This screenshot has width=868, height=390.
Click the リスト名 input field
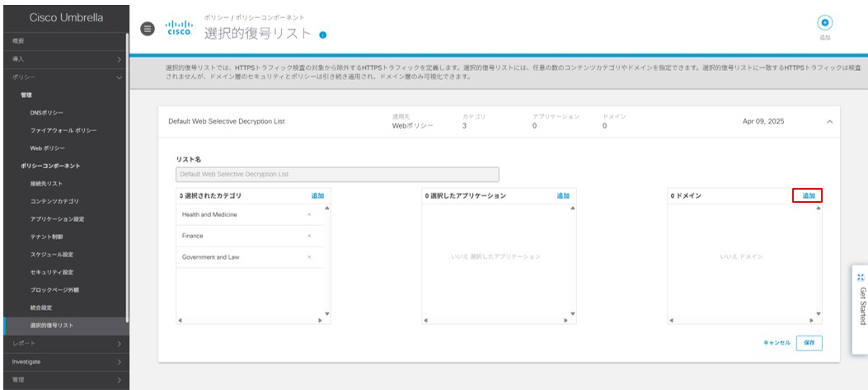(x=337, y=175)
